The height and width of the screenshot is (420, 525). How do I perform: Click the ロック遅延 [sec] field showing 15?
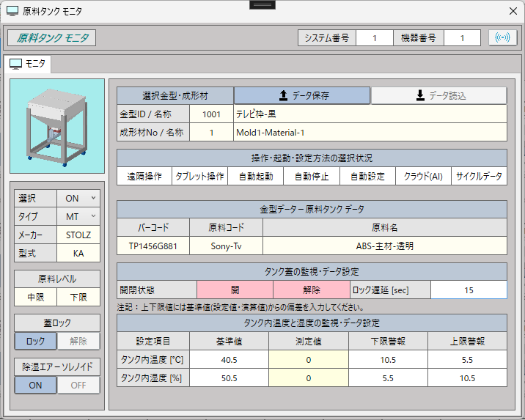tap(469, 290)
